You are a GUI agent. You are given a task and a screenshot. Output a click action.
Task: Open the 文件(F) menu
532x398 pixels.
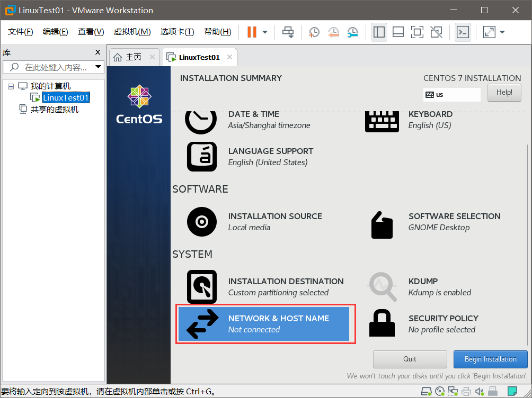point(20,32)
